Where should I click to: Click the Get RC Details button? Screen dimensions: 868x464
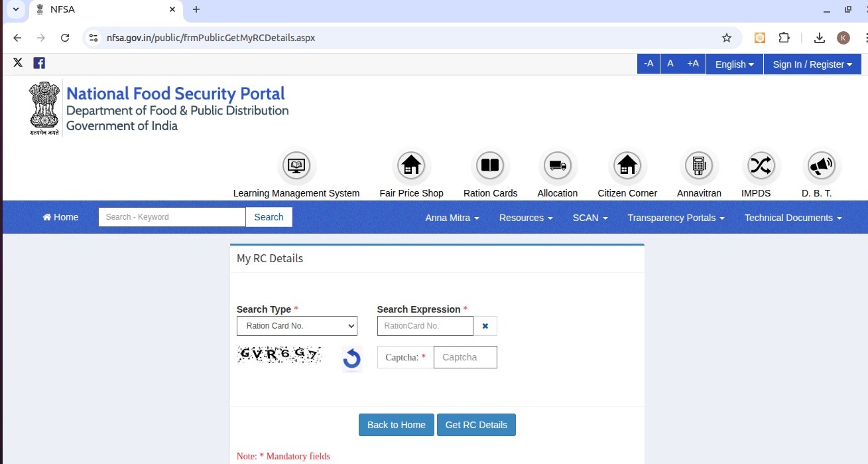[475, 425]
